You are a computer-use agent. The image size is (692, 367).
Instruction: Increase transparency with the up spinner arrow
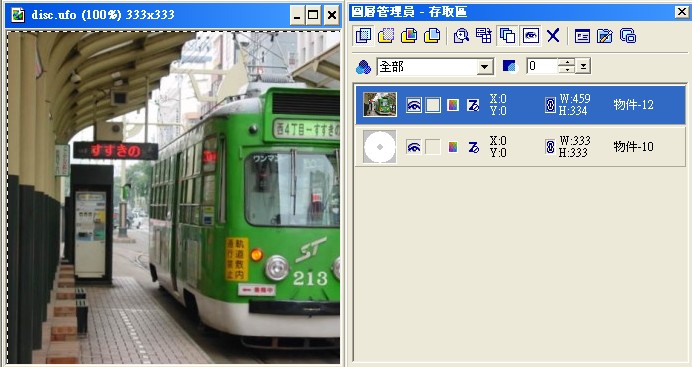567,63
